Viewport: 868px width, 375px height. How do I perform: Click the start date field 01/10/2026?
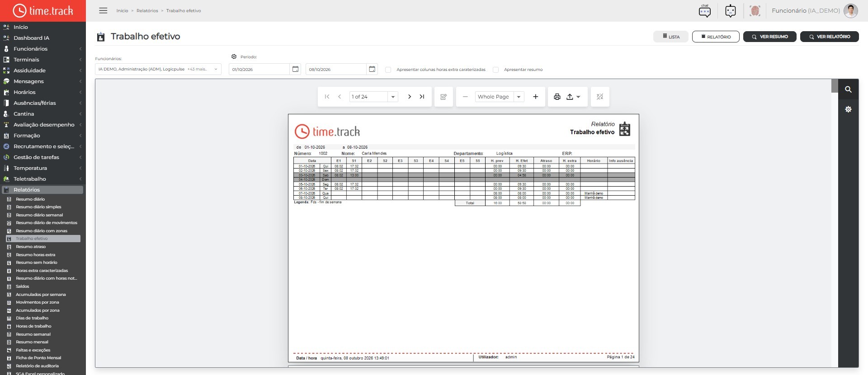pos(259,69)
